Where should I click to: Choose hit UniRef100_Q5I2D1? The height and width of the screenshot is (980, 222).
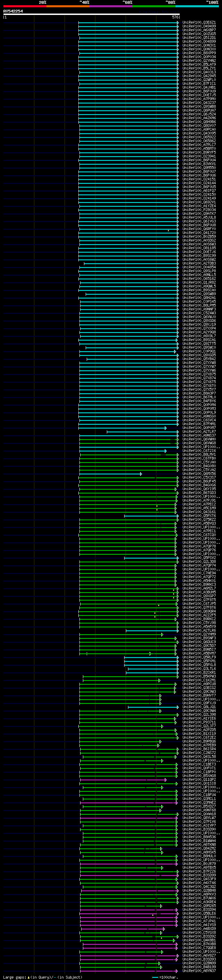point(199,38)
